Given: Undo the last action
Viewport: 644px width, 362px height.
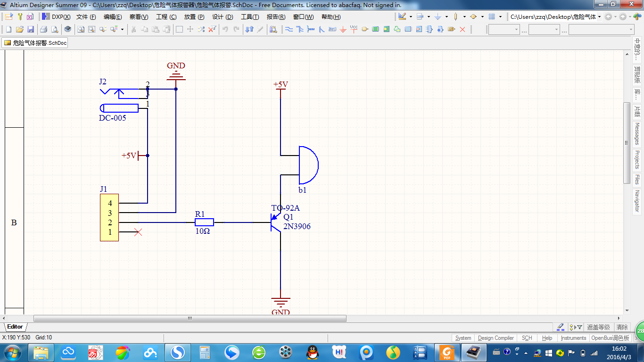Looking at the screenshot, I should coord(225,29).
